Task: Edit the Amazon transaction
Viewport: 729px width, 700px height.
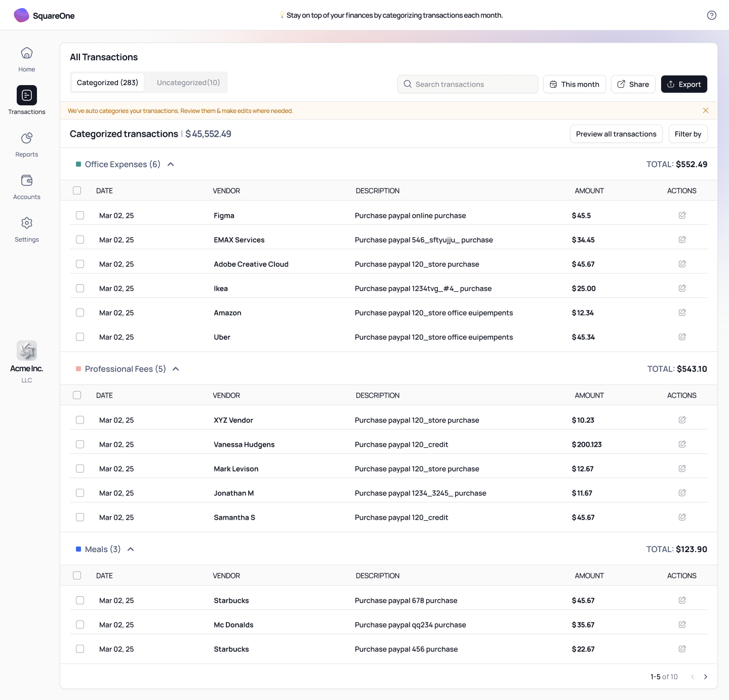Action: (x=682, y=313)
